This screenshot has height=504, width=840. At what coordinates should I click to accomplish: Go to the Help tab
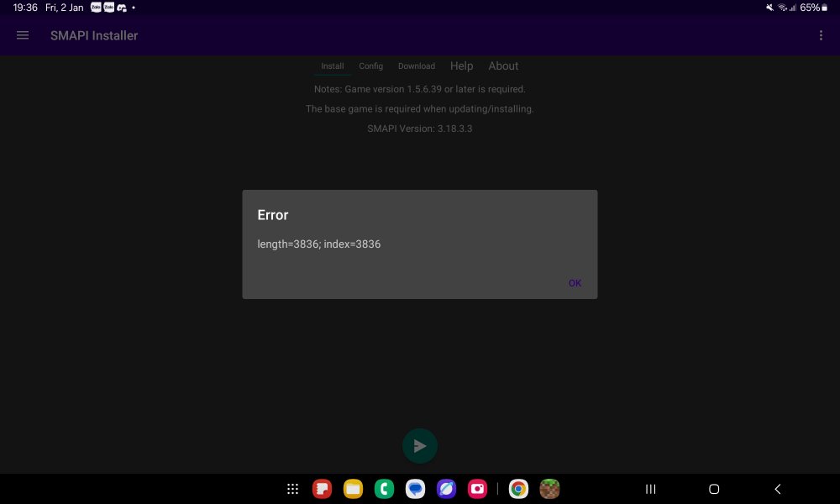461,66
